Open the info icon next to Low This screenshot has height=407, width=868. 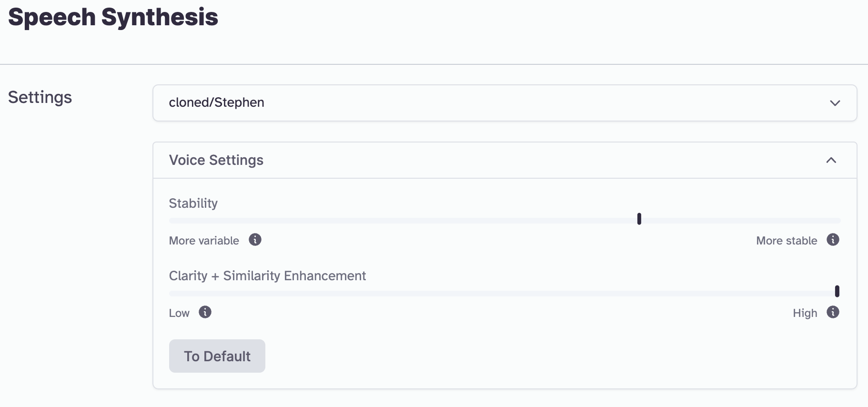coord(205,312)
